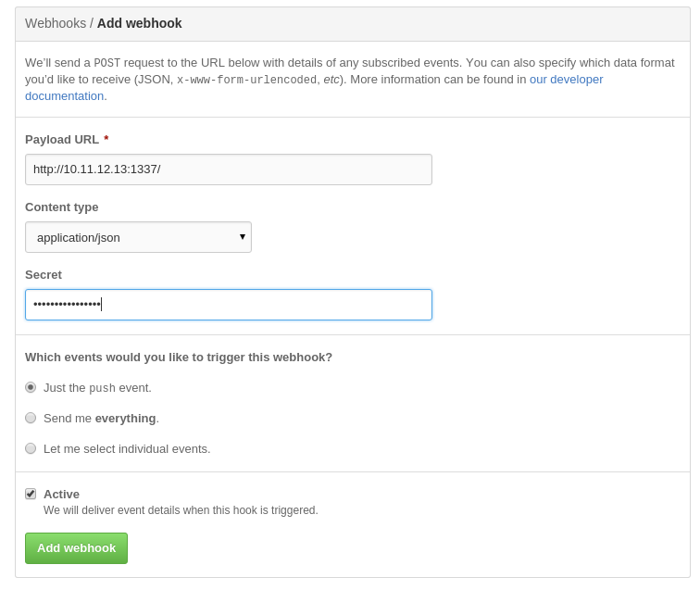This screenshot has width=700, height=590.
Task: Click the 'Just the push event.' label text
Action: [97, 388]
